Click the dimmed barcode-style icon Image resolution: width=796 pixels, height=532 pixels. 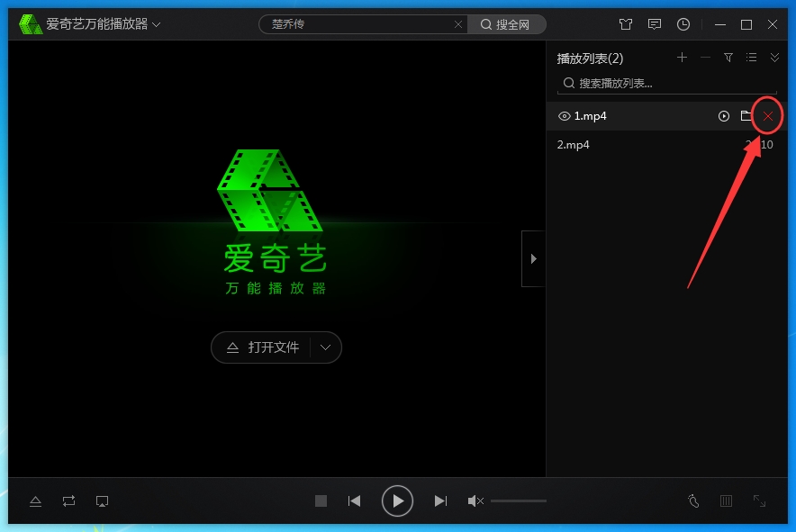[x=727, y=501]
